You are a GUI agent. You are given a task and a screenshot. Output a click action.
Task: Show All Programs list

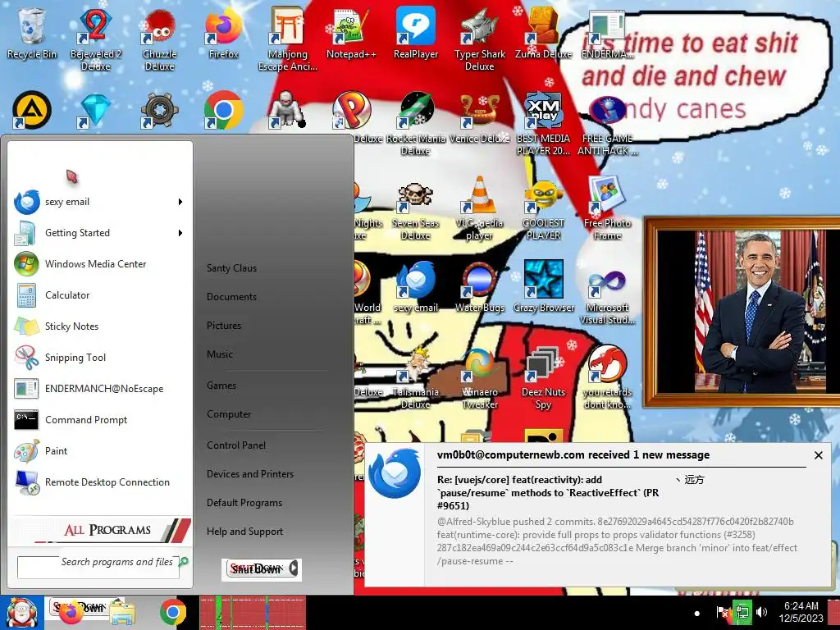coord(101,530)
